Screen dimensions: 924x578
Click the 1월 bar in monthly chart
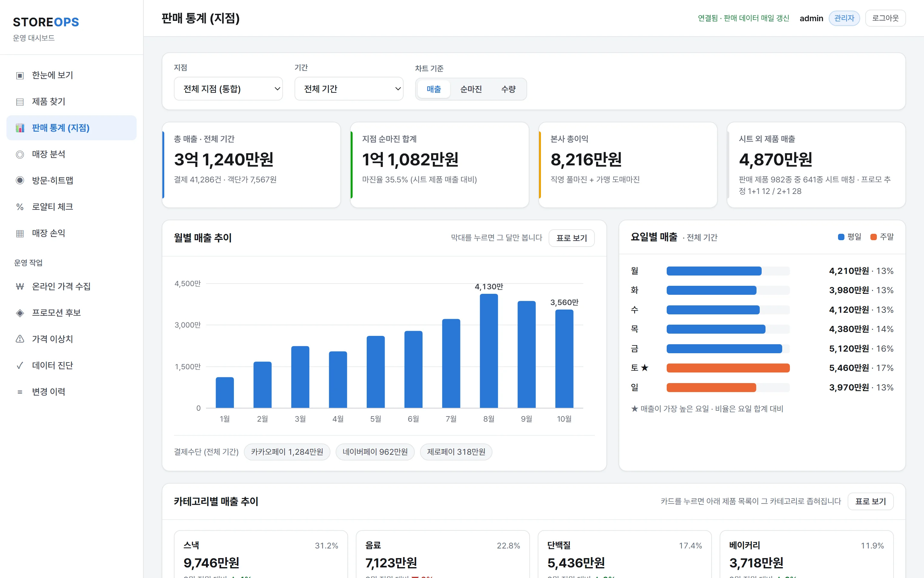tap(225, 393)
